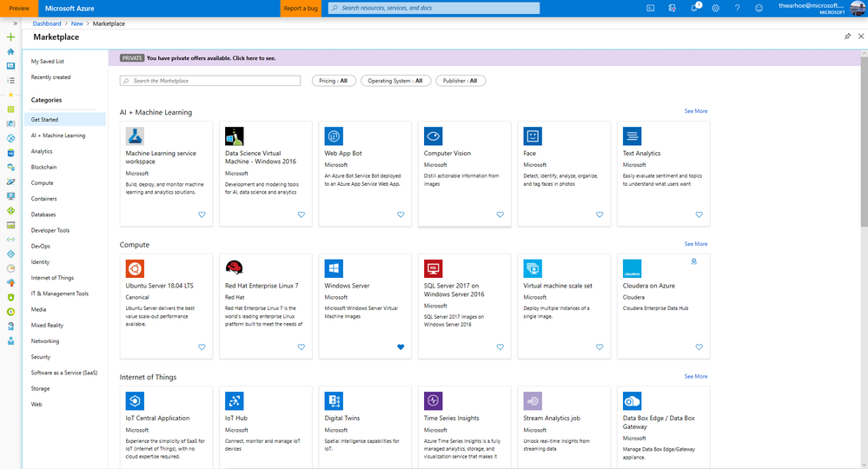Screen dimensions: 868x469
Task: Open the help question mark
Action: click(737, 9)
